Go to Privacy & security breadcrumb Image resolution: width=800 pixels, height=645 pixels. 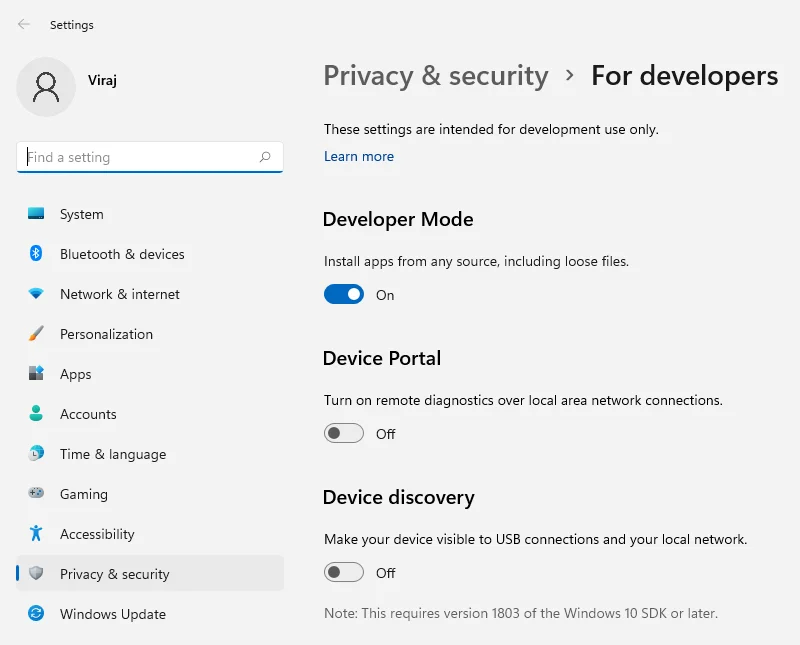[436, 76]
